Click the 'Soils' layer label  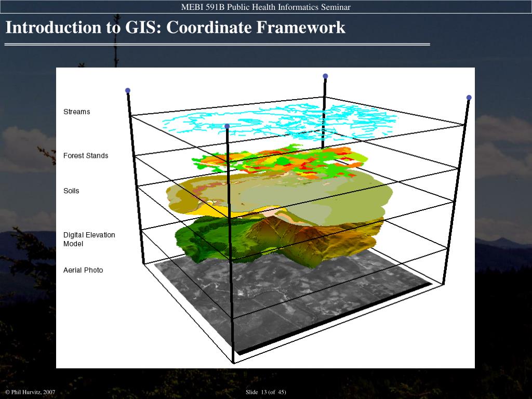(x=71, y=191)
